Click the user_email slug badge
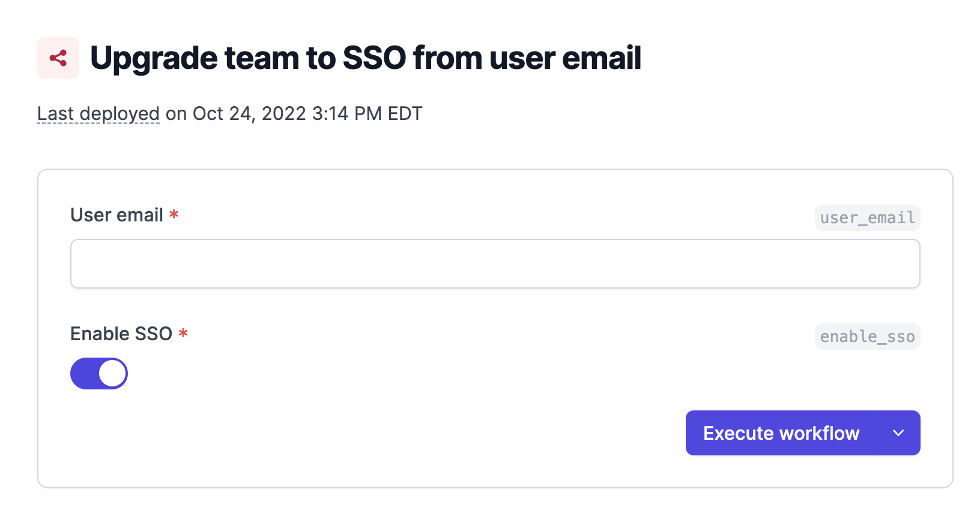Image resolution: width=980 pixels, height=516 pixels. pyautogui.click(x=867, y=218)
